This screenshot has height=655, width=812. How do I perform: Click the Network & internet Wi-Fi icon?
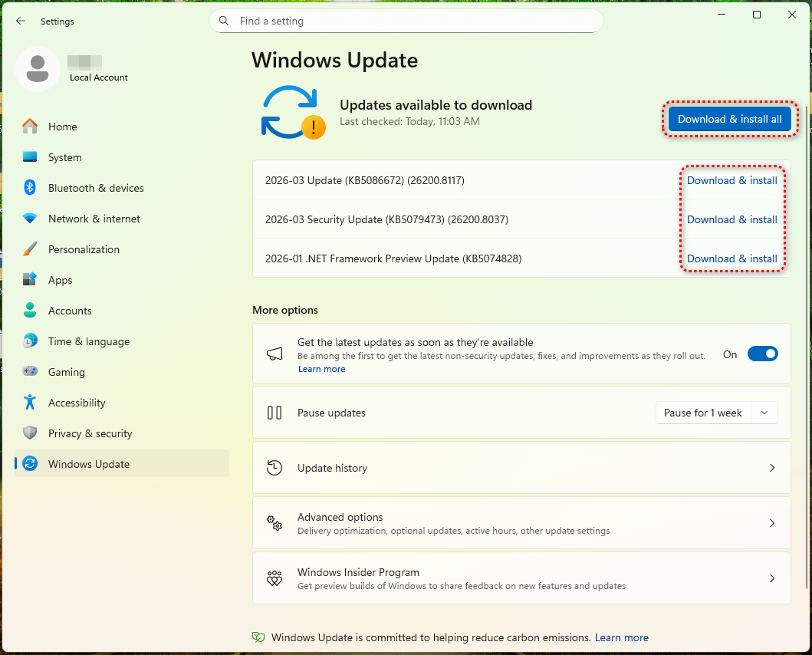[x=30, y=219]
